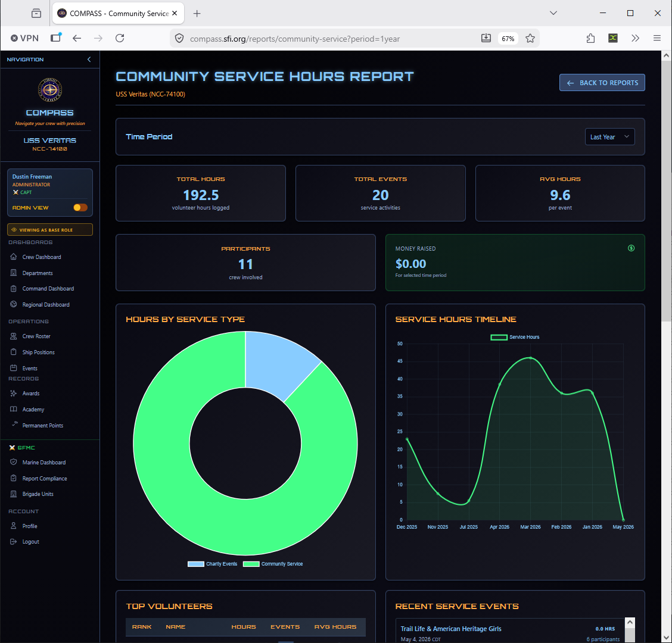Image resolution: width=672 pixels, height=643 pixels.
Task: Select the COMPASS - Community Service browser tab
Action: tap(119, 13)
